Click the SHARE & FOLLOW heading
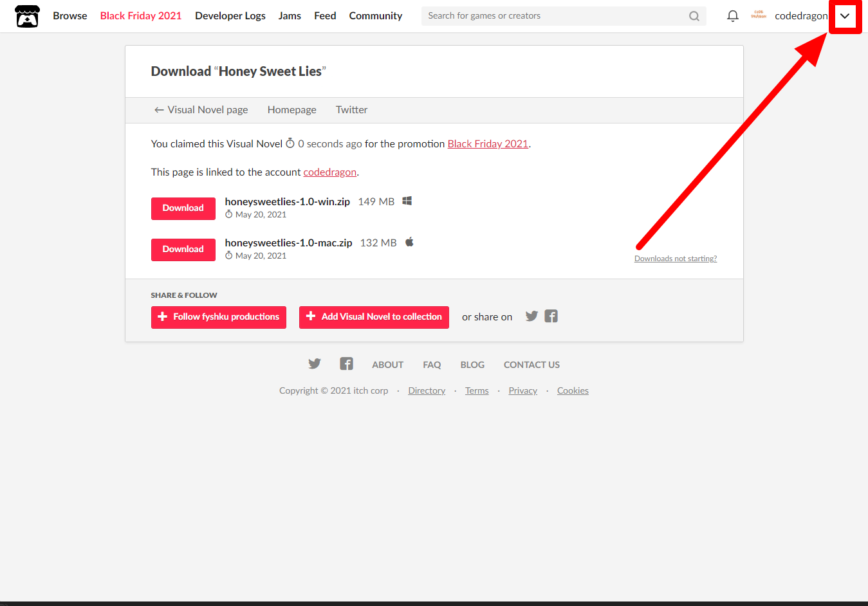Screen dimensions: 868x606 pyautogui.click(x=184, y=295)
